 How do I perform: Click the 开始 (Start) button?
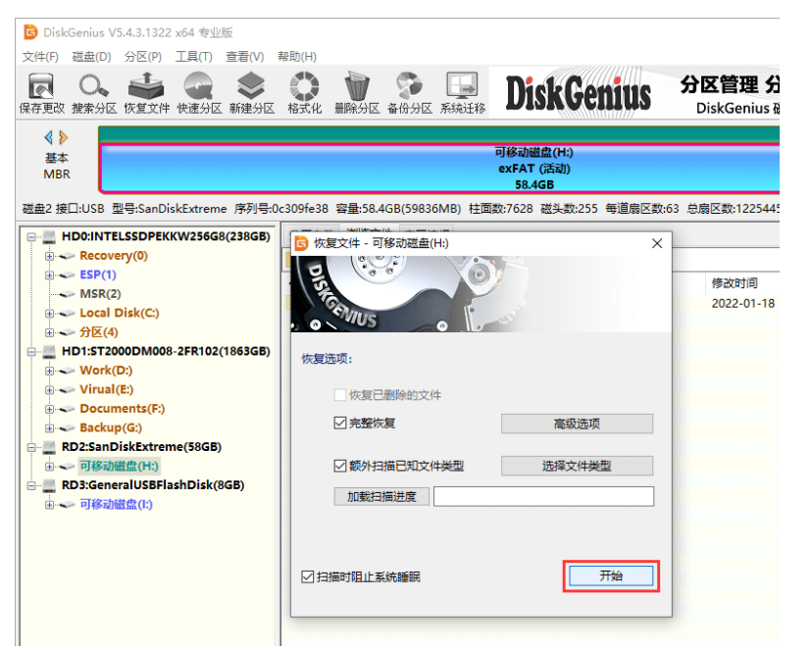click(611, 576)
